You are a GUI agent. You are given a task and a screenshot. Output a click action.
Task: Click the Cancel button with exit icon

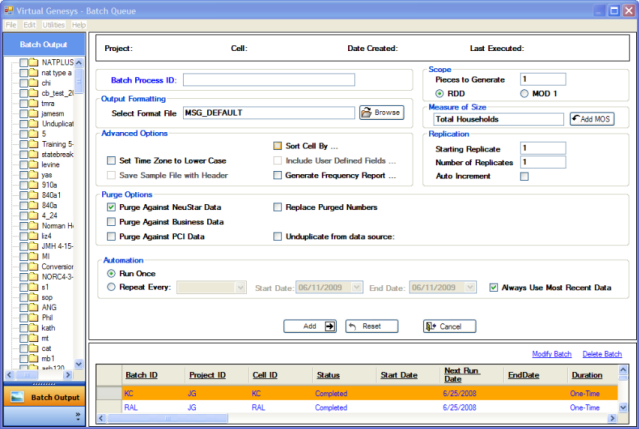[449, 326]
